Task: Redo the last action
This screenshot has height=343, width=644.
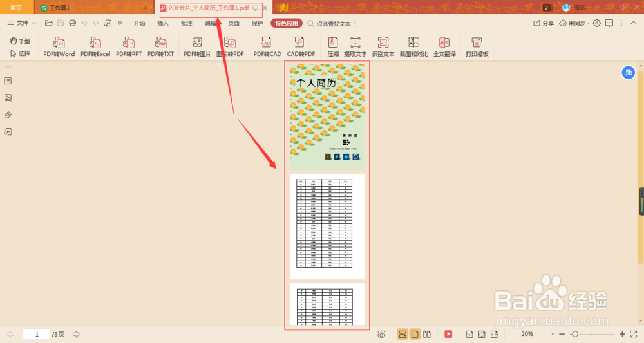Action: click(96, 23)
